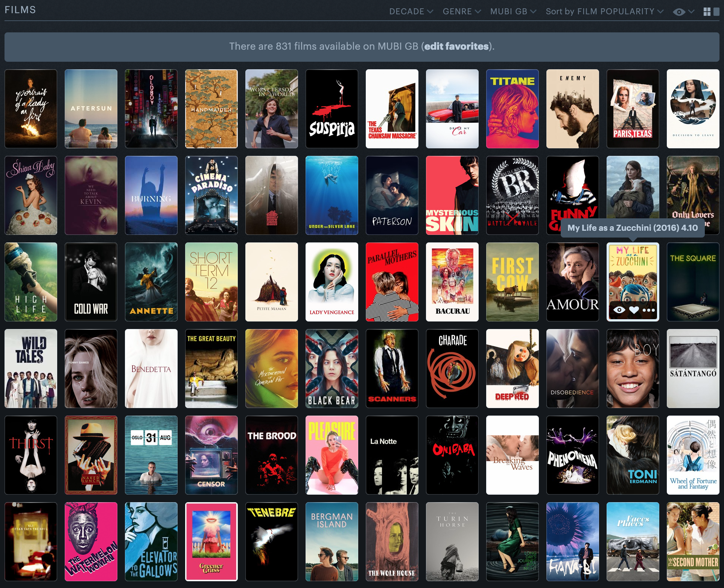Open the Lady Vengeance poster
This screenshot has height=588, width=724.
pos(332,282)
